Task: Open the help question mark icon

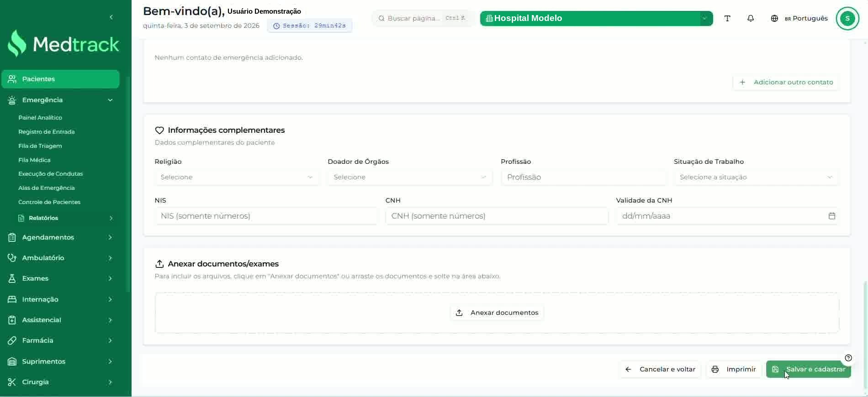Action: (848, 358)
